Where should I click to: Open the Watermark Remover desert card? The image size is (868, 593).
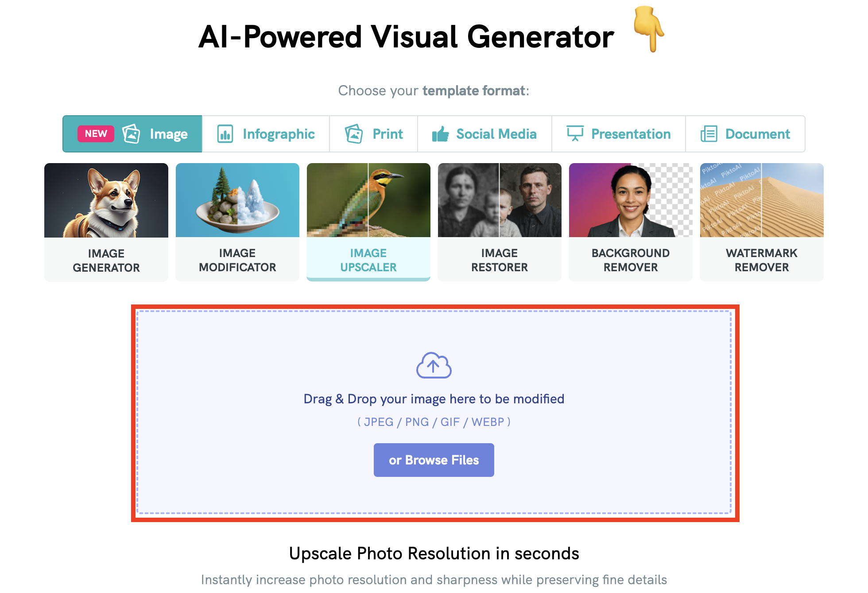tap(762, 222)
